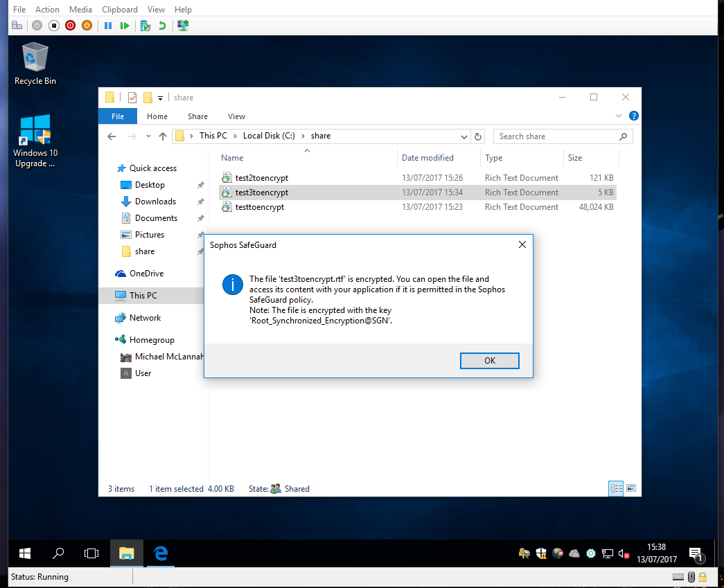The height and width of the screenshot is (588, 724).
Task: Open OneDrive in the navigation pane
Action: [x=146, y=274]
